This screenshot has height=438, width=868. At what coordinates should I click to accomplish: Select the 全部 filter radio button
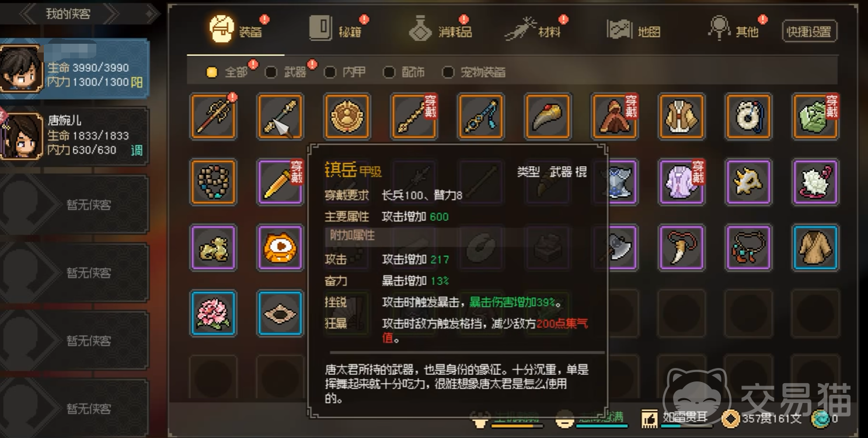212,72
